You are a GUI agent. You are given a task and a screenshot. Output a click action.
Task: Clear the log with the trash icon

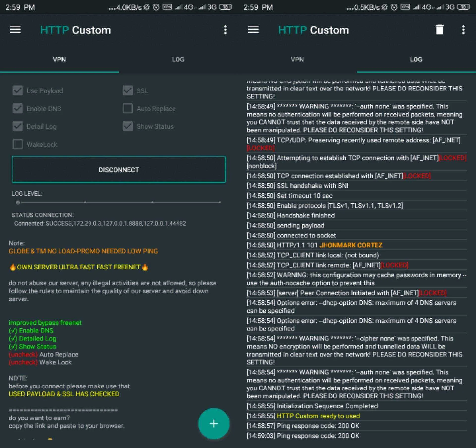point(440,30)
